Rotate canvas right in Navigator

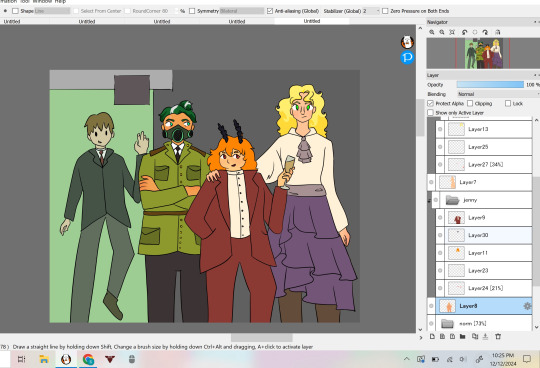click(485, 32)
